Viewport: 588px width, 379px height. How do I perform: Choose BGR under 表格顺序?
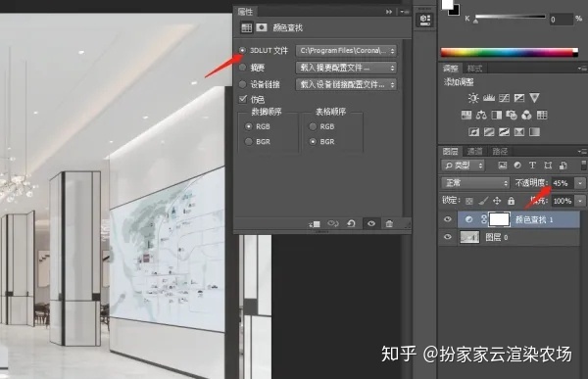313,142
